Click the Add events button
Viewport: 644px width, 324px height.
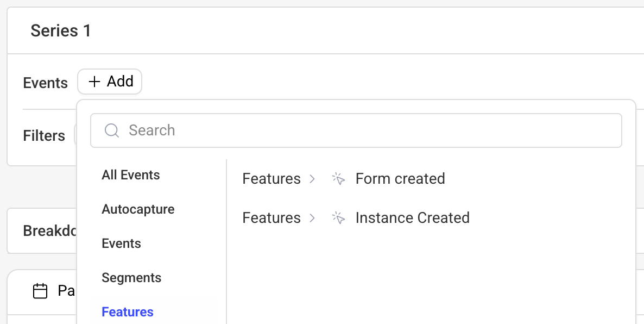click(110, 82)
